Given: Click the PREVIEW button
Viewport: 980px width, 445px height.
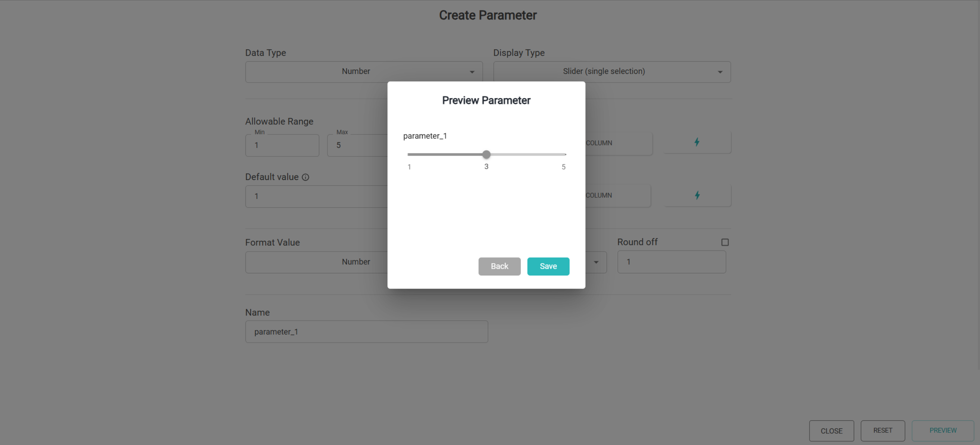Looking at the screenshot, I should [x=942, y=430].
